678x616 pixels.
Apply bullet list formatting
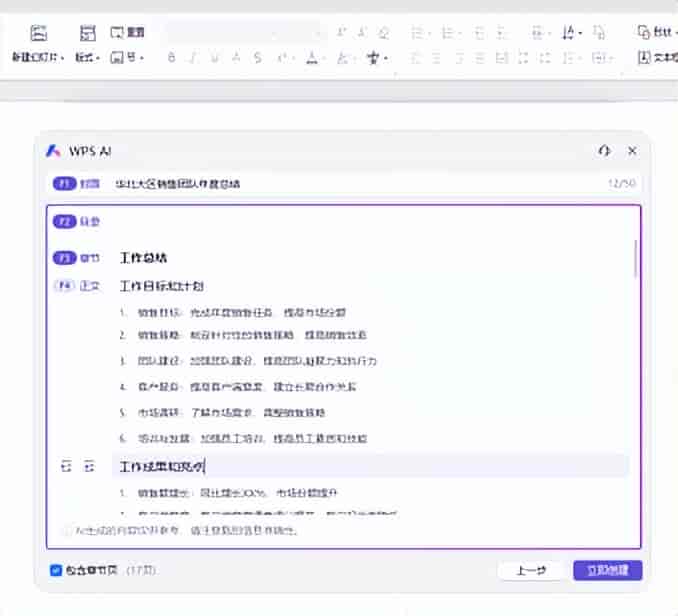pyautogui.click(x=419, y=32)
